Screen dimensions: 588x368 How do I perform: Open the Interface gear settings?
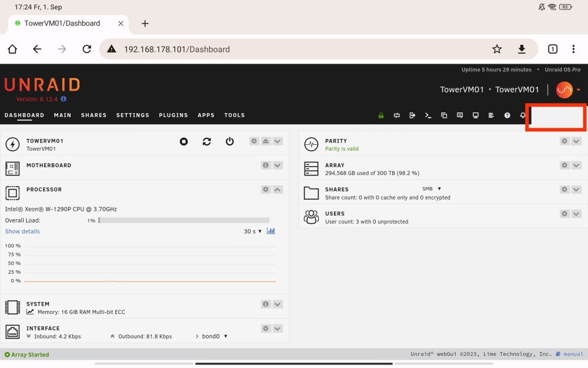tap(266, 329)
